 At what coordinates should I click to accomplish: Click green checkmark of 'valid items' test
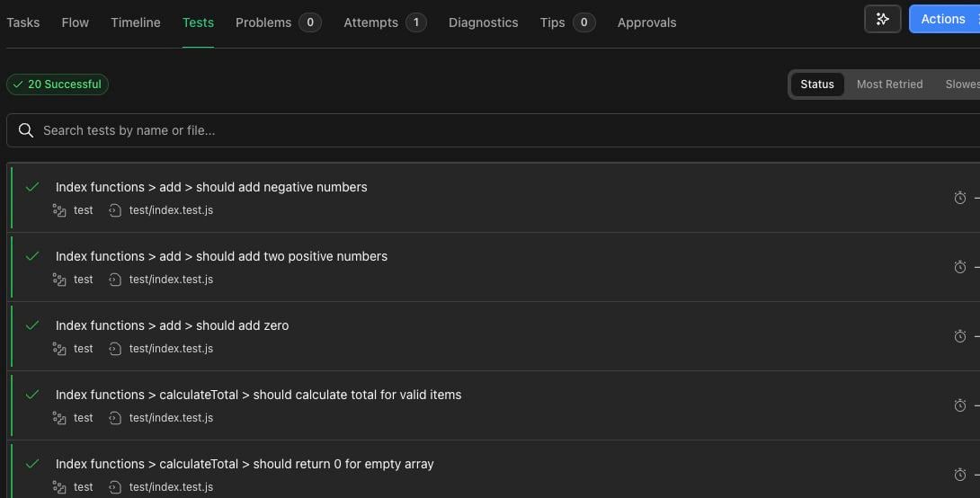tap(31, 395)
